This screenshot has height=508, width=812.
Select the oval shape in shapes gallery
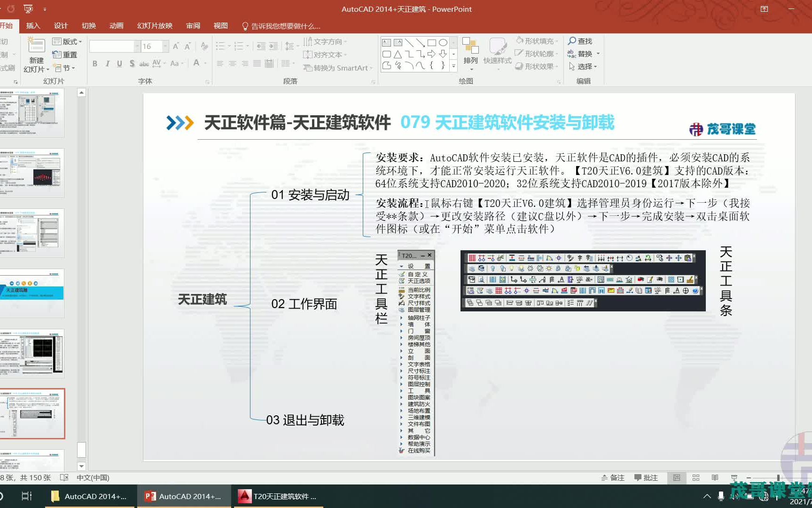[443, 42]
